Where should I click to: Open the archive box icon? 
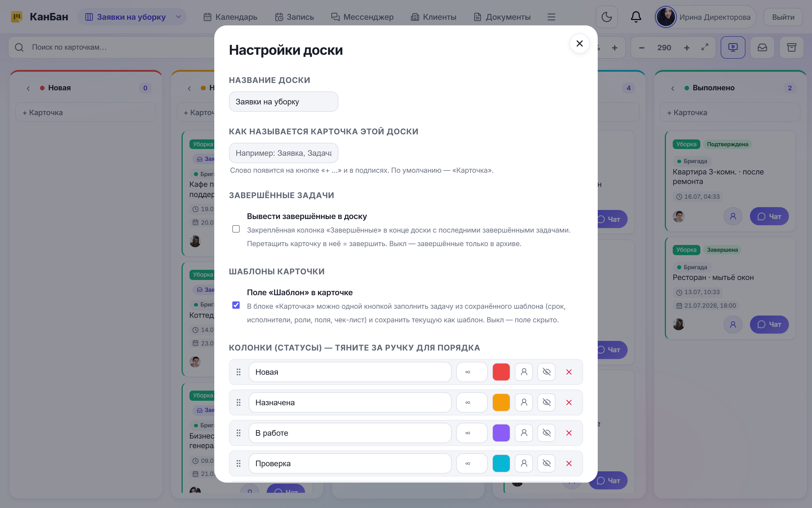[791, 47]
